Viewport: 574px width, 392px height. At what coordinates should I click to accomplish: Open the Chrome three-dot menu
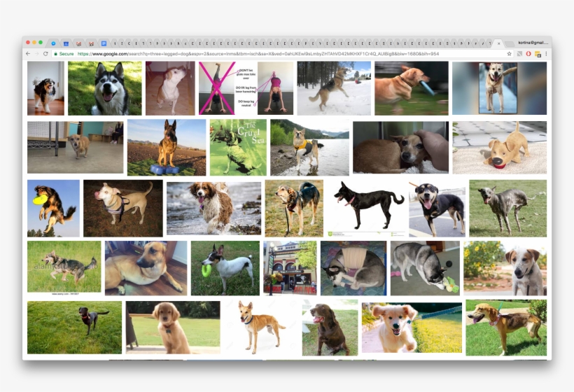point(546,54)
